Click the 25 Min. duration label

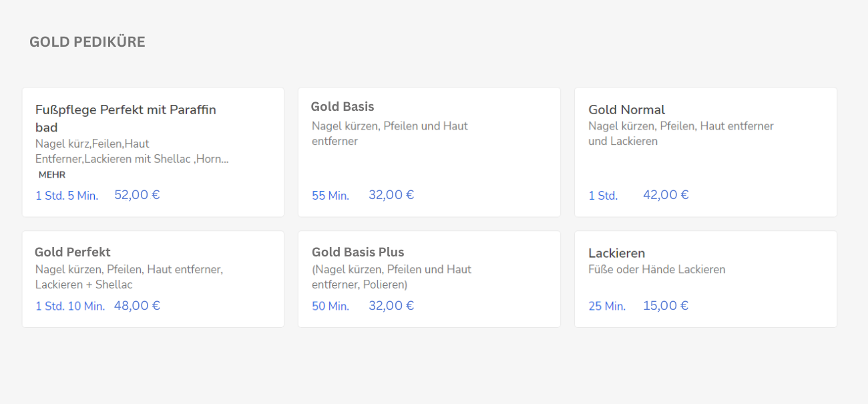click(x=607, y=307)
